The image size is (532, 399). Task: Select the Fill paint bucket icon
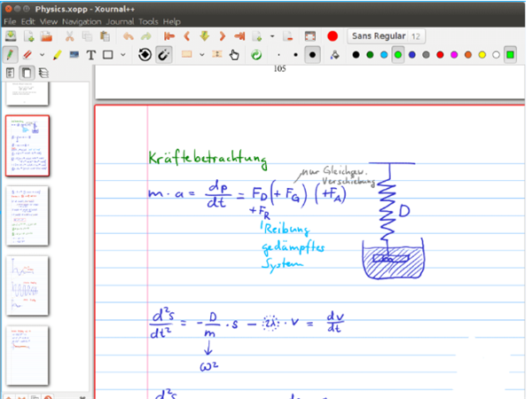pos(334,54)
